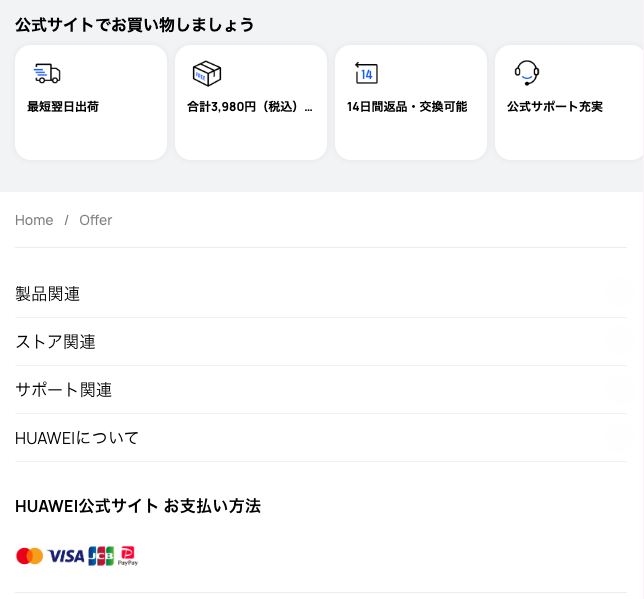Click the support headset icon

pyautogui.click(x=526, y=73)
